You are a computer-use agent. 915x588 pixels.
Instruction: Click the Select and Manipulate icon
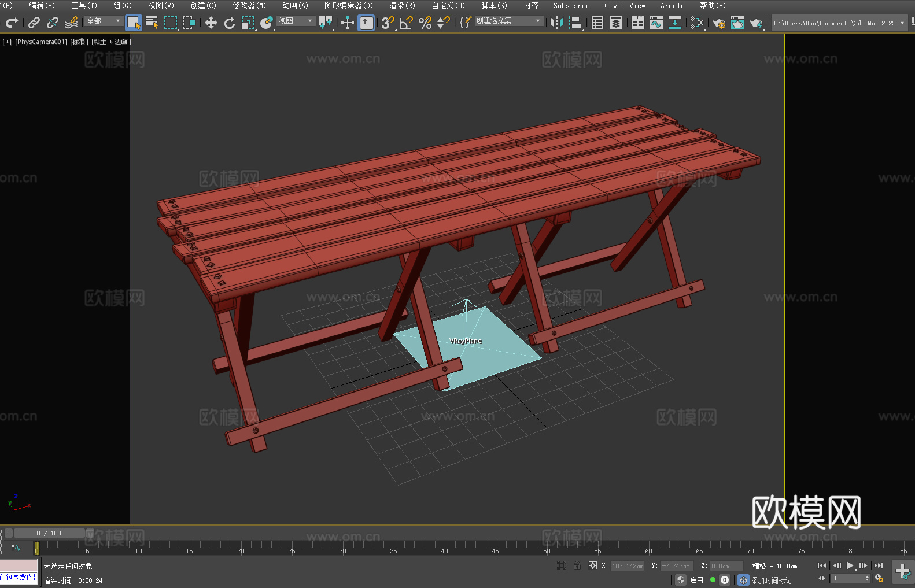[347, 23]
